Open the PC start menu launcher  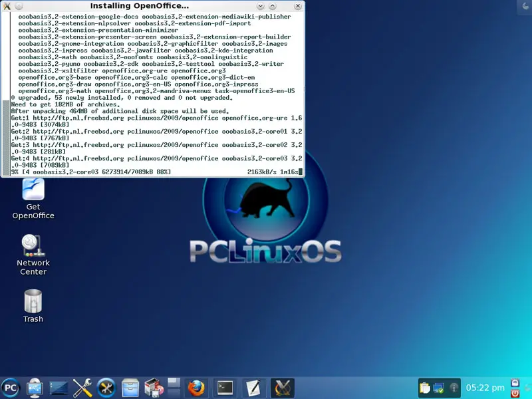11,388
